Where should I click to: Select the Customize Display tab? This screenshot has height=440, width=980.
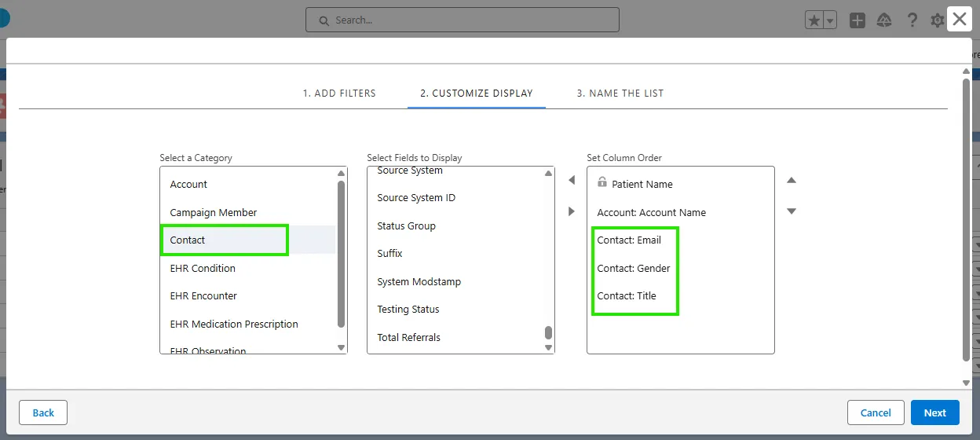point(476,93)
